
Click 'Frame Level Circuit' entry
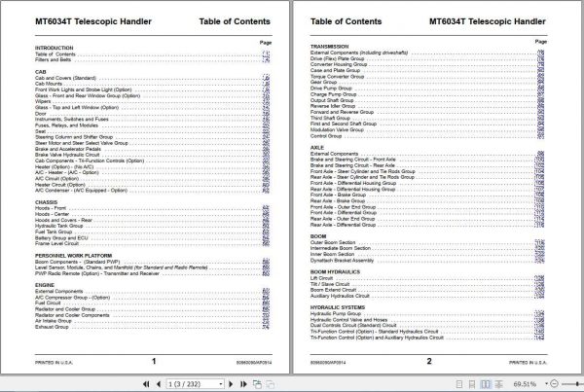tap(57, 243)
